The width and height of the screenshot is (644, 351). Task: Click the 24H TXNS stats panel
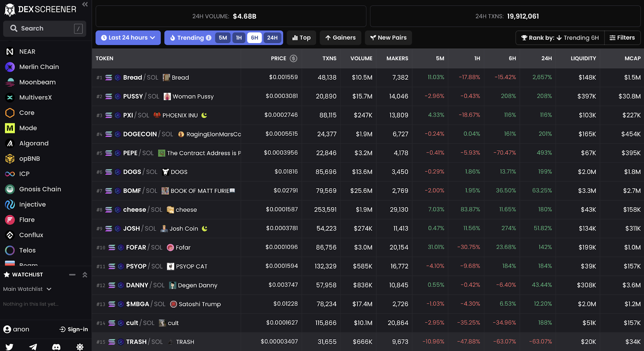(x=505, y=16)
